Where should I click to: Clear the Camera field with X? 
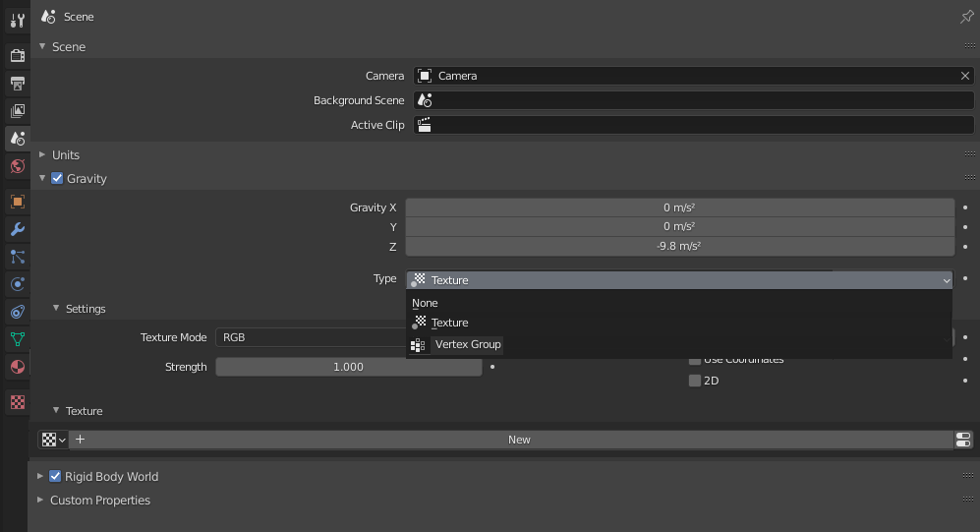[965, 76]
